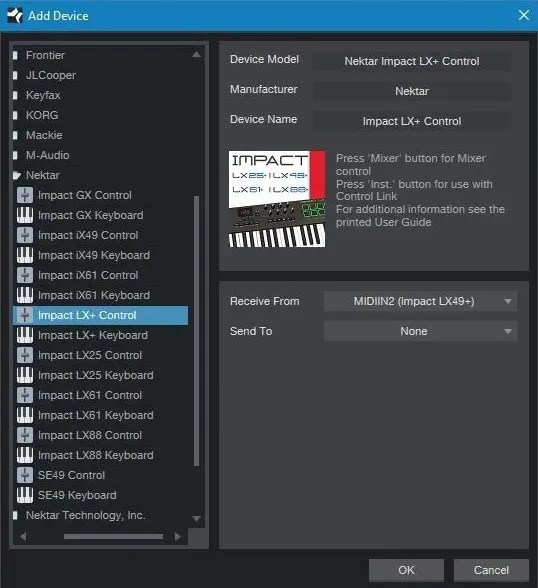Click the piano icon beside Impact GX Keyboard

pyautogui.click(x=25, y=215)
